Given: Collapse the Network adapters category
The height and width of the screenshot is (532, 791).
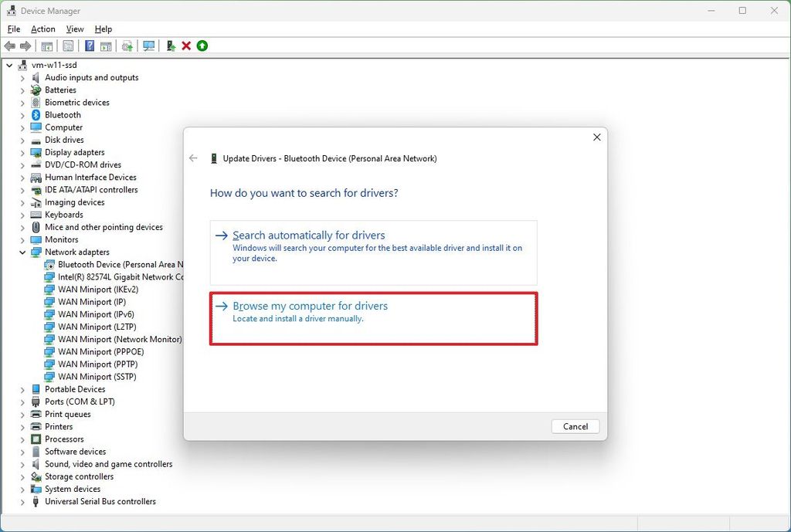Looking at the screenshot, I should click(x=22, y=252).
